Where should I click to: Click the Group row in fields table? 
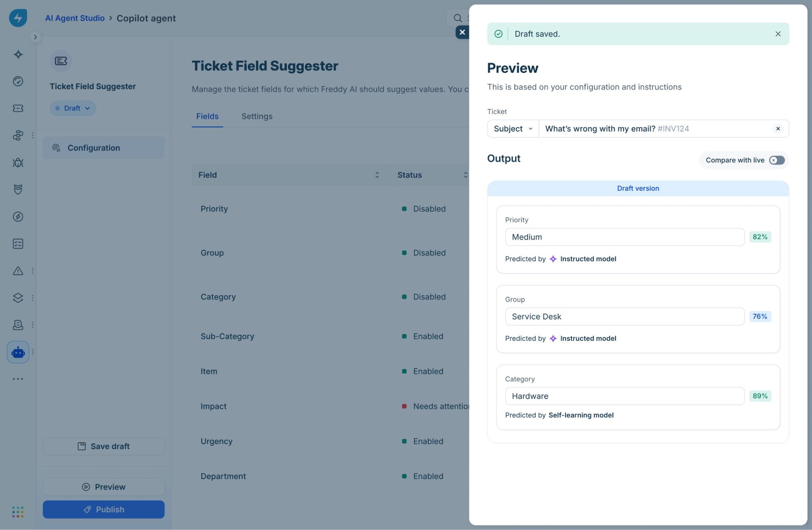(331, 253)
